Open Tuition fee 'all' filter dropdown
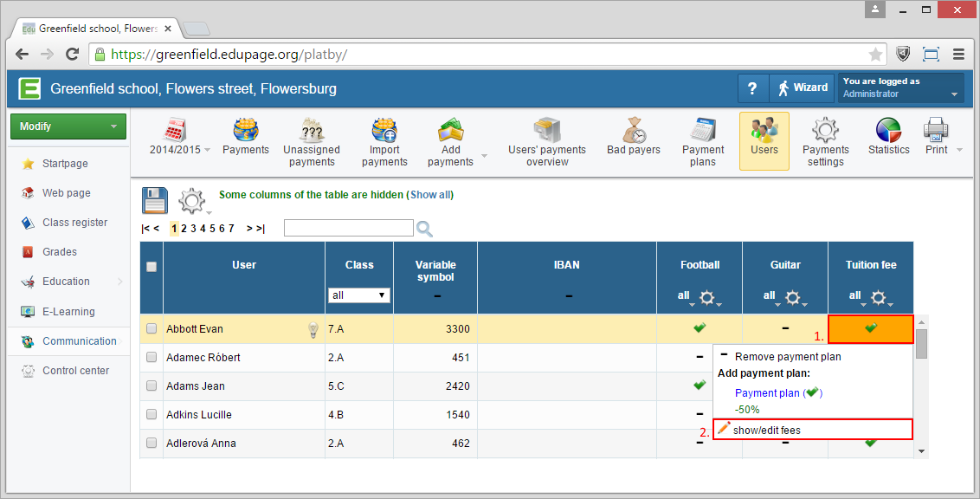 (857, 296)
